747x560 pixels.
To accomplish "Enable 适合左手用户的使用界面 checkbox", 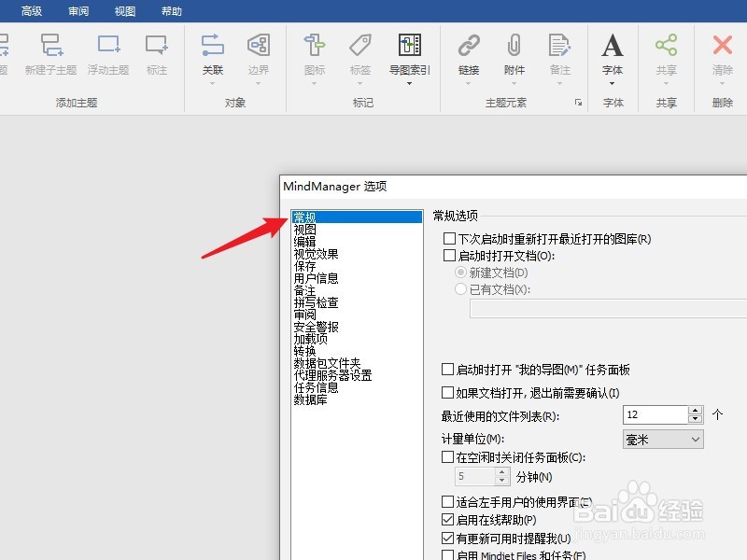I will click(x=447, y=501).
